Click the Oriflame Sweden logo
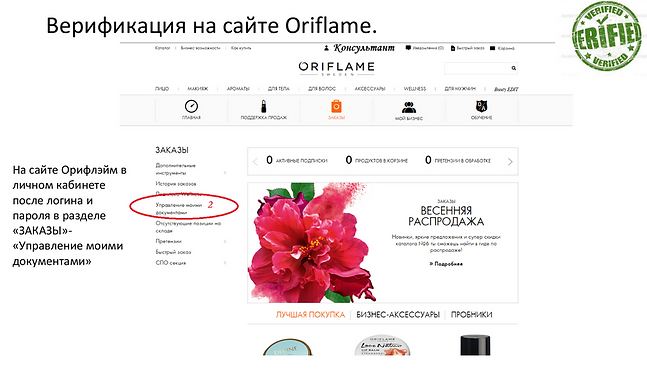647x370 pixels. click(x=337, y=68)
